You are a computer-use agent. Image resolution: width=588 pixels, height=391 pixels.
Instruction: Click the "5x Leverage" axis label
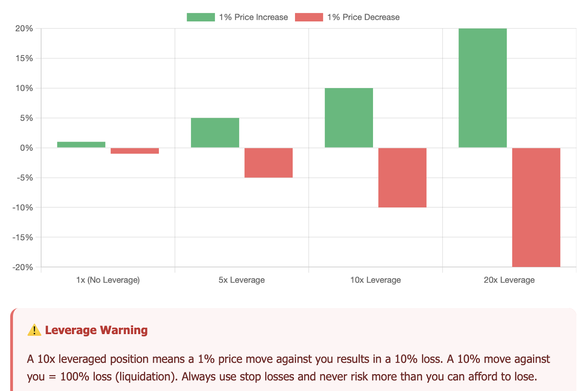(241, 280)
